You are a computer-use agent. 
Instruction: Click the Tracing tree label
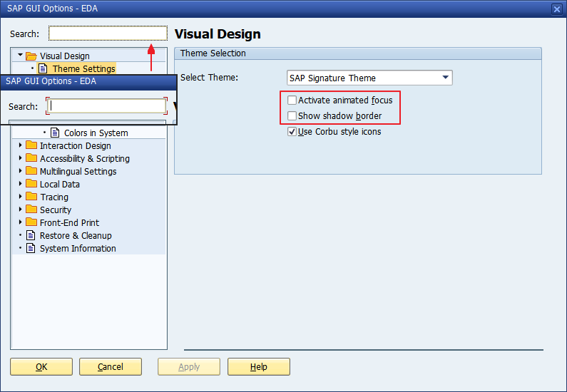tap(54, 197)
